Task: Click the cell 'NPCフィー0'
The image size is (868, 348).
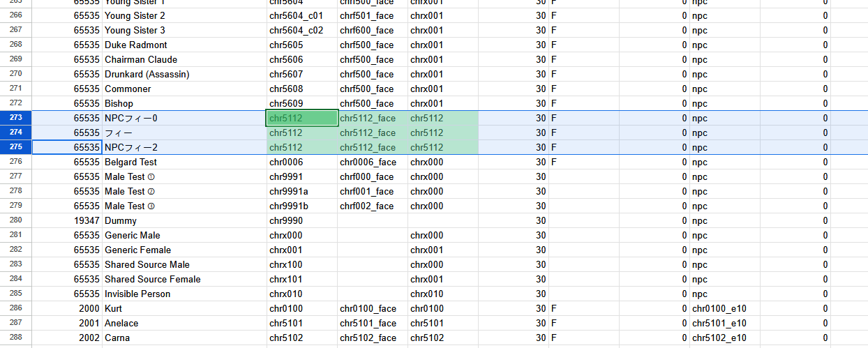Action: click(184, 118)
